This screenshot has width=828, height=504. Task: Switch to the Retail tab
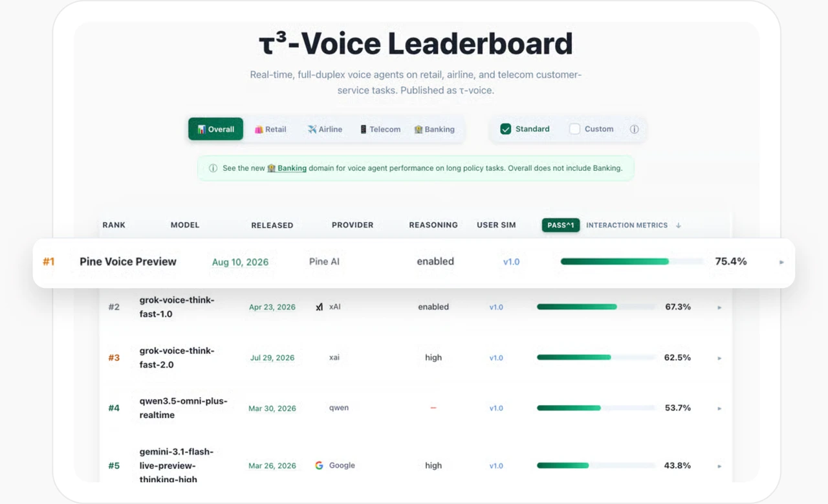(270, 129)
